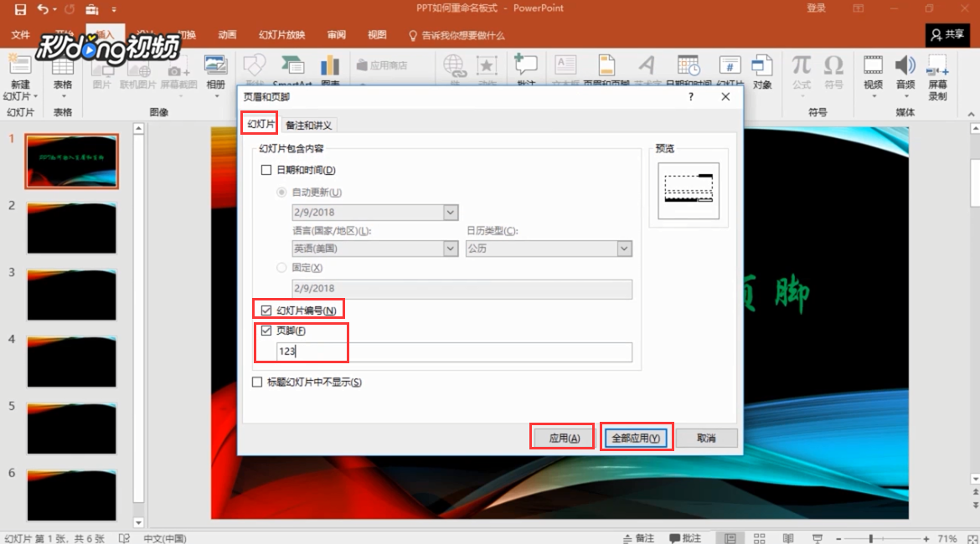Start slide show from status bar icon
Image resolution: width=980 pixels, height=544 pixels.
tap(817, 538)
